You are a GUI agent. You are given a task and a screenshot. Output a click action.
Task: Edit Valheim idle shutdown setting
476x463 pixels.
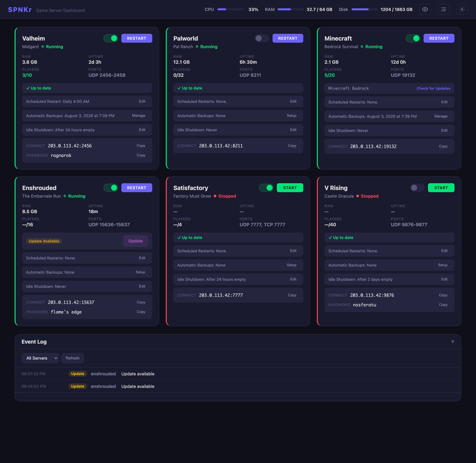tap(142, 130)
